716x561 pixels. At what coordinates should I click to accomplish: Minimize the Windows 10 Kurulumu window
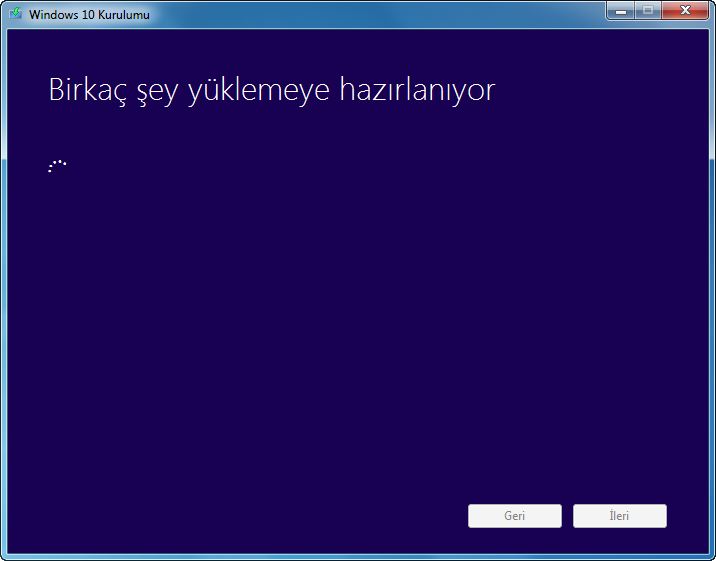click(x=621, y=11)
